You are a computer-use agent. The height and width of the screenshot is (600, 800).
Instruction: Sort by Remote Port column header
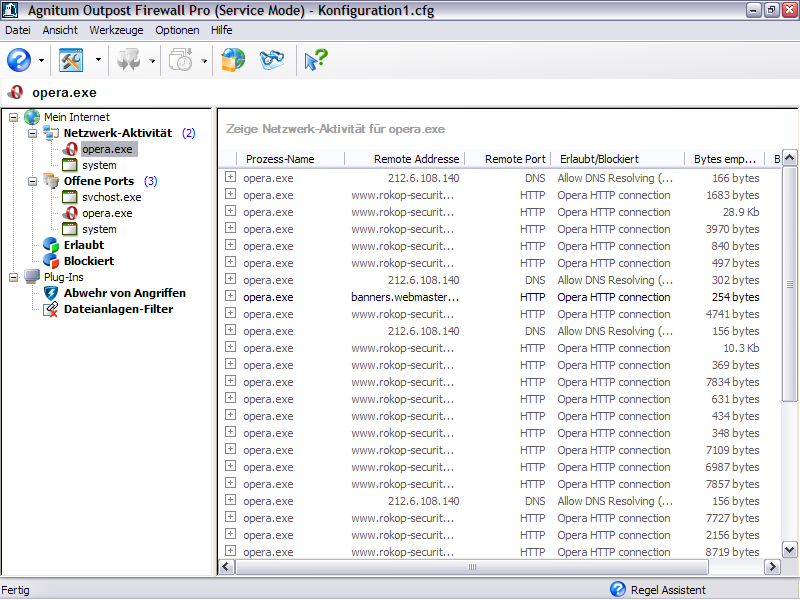(508, 159)
